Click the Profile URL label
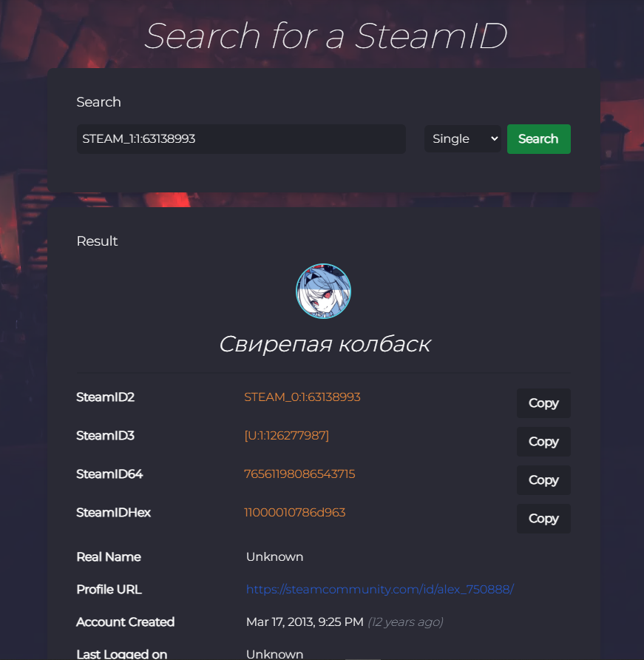 109,589
